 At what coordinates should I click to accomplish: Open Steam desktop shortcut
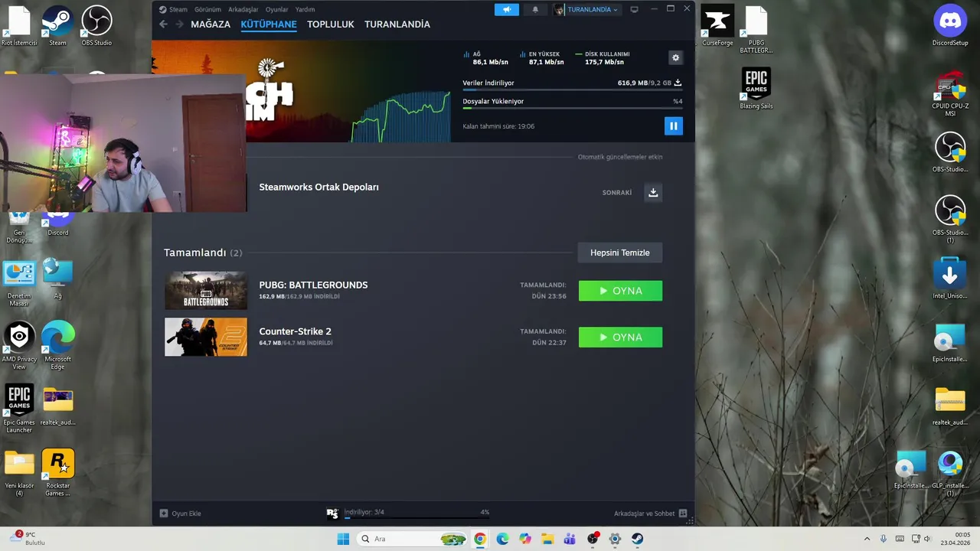tap(57, 26)
